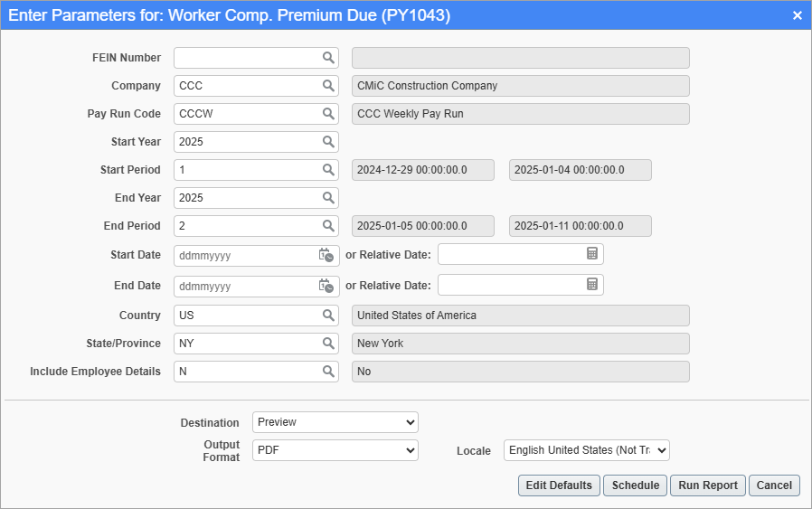Expand the Locale dropdown list

(586, 450)
